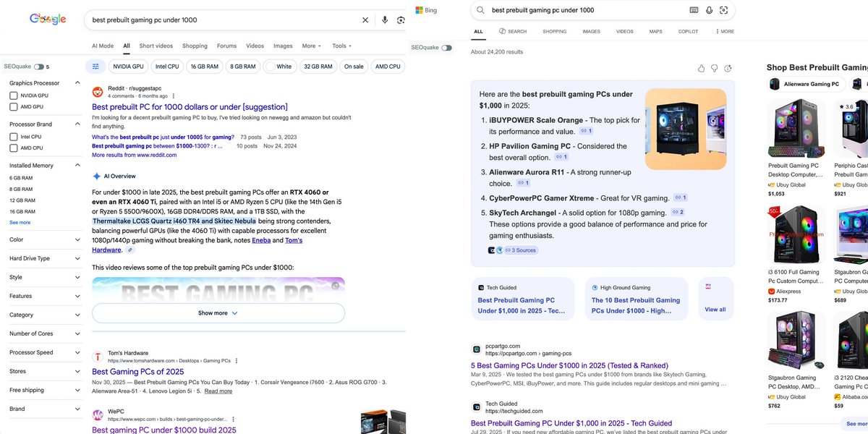This screenshot has width=868, height=434.
Task: Click the AI Overview sparkle icon
Action: point(96,176)
